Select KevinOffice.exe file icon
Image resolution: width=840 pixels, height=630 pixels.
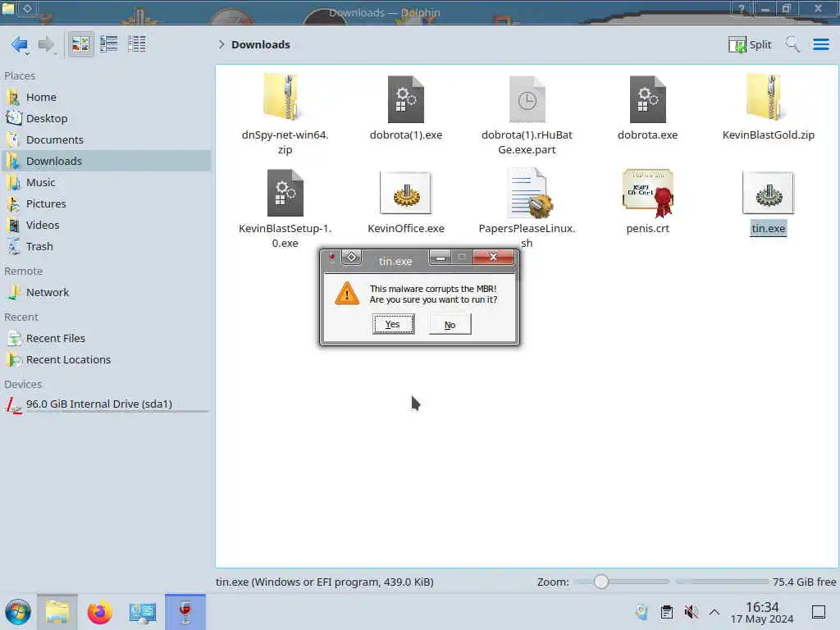tap(405, 193)
